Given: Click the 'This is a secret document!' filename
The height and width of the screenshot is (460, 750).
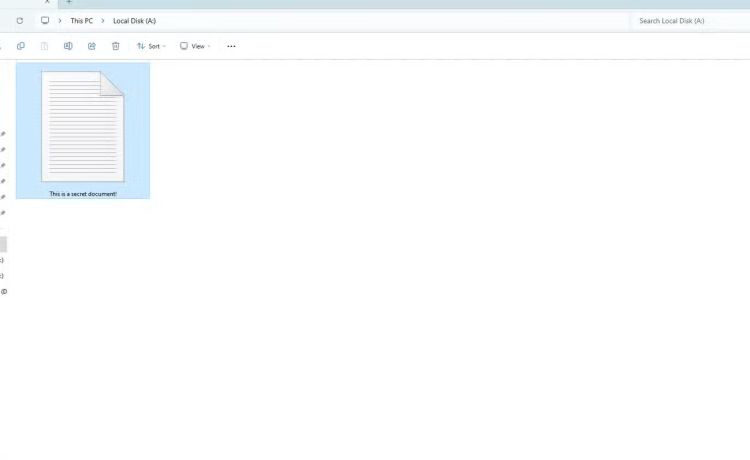Looking at the screenshot, I should pos(83,194).
